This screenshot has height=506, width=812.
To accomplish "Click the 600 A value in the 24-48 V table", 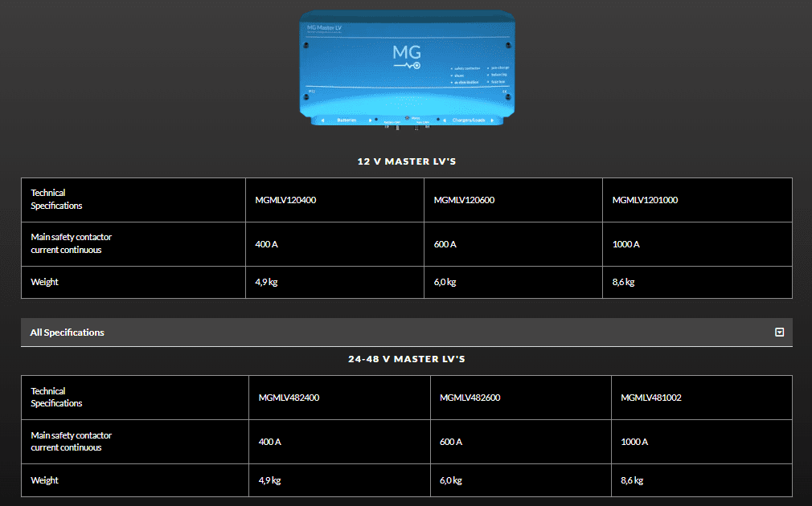I will (451, 442).
